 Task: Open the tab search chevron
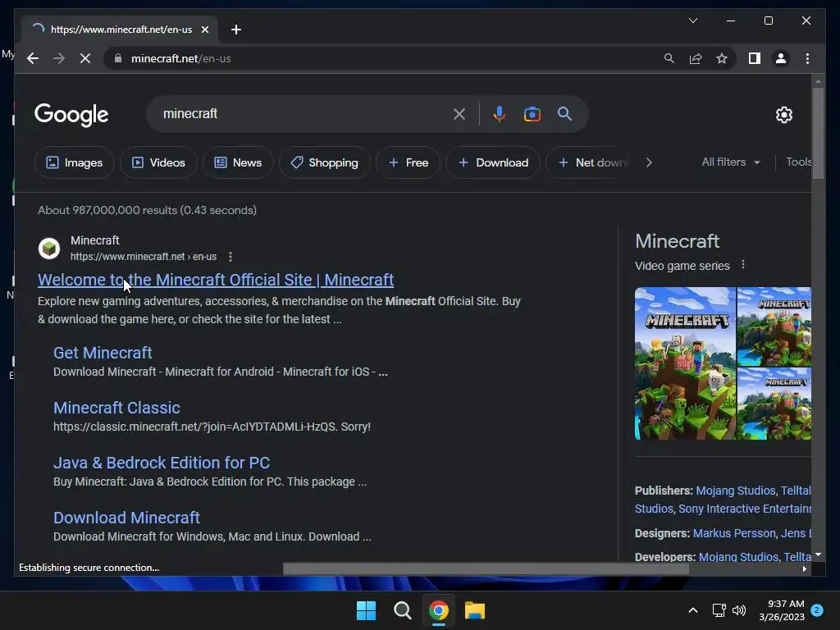692,21
